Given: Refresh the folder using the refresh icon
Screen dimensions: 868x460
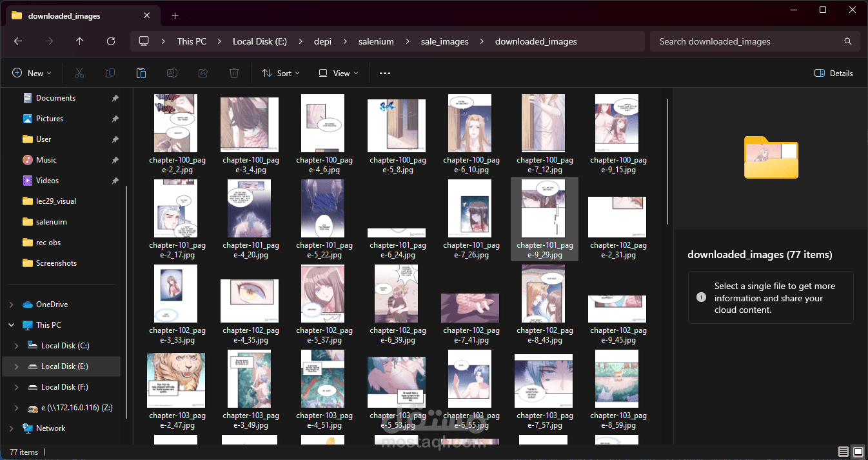Looking at the screenshot, I should [110, 41].
